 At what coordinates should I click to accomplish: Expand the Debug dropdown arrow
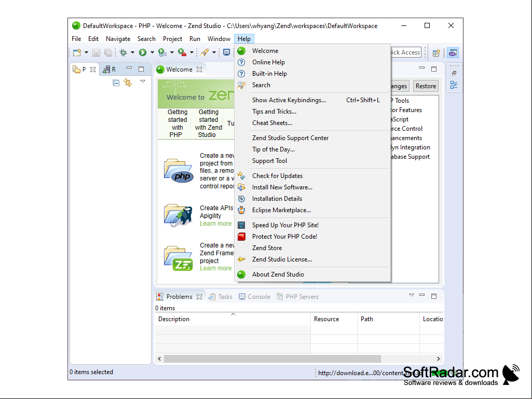click(x=132, y=52)
